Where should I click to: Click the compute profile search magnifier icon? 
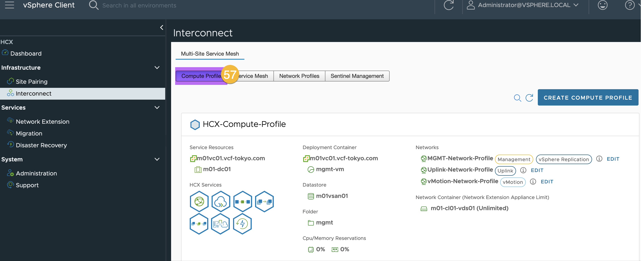click(517, 98)
